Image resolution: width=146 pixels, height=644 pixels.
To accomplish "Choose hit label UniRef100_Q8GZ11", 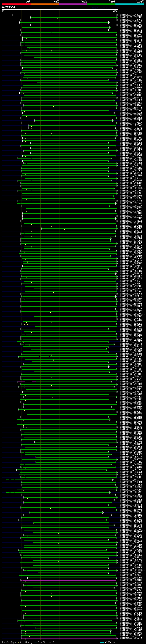I will 131,557.
